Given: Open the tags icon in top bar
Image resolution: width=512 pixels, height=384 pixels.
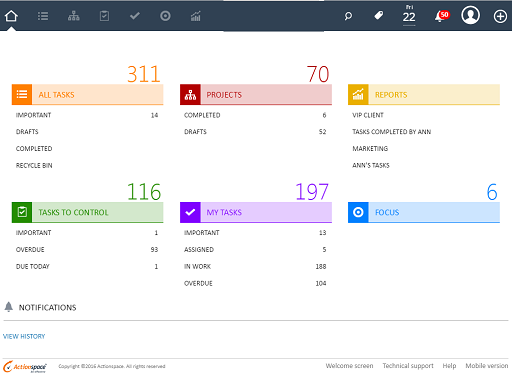Looking at the screenshot, I should (379, 15).
